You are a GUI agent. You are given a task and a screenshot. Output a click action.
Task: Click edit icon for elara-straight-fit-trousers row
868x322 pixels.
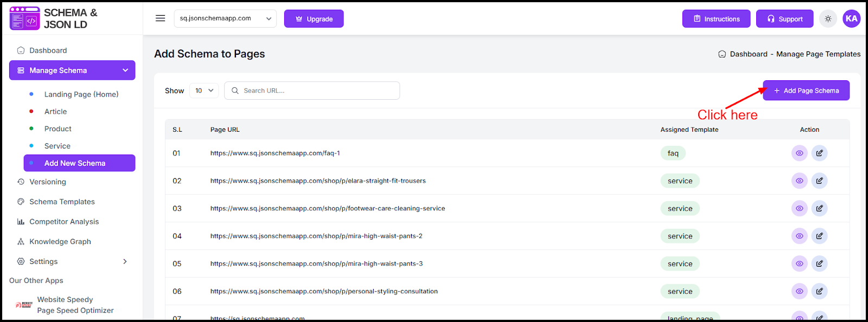(x=819, y=181)
